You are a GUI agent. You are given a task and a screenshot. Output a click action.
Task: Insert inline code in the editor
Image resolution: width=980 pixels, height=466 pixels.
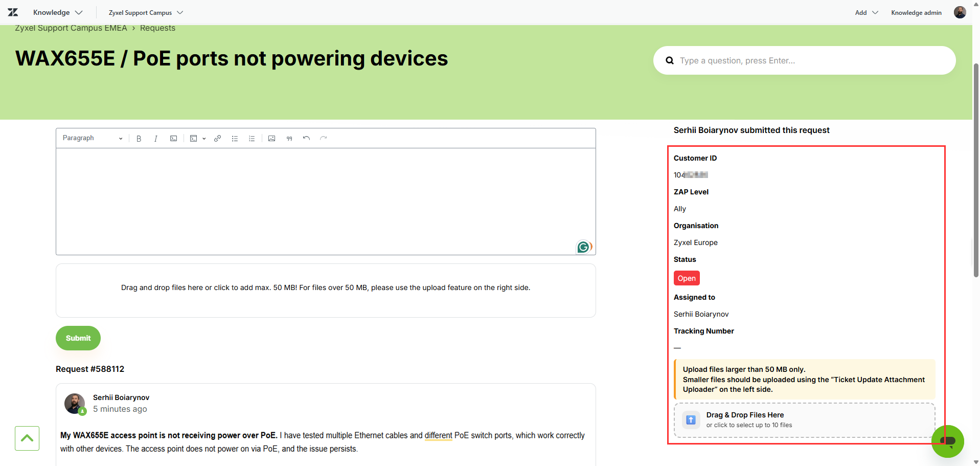click(x=173, y=139)
